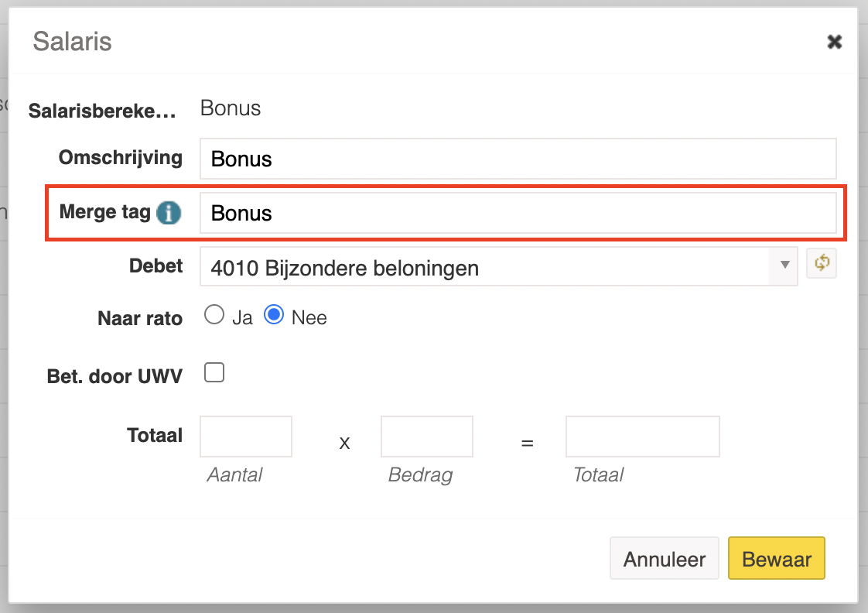
Task: Click the Bet. door UWV label
Action: point(114,377)
